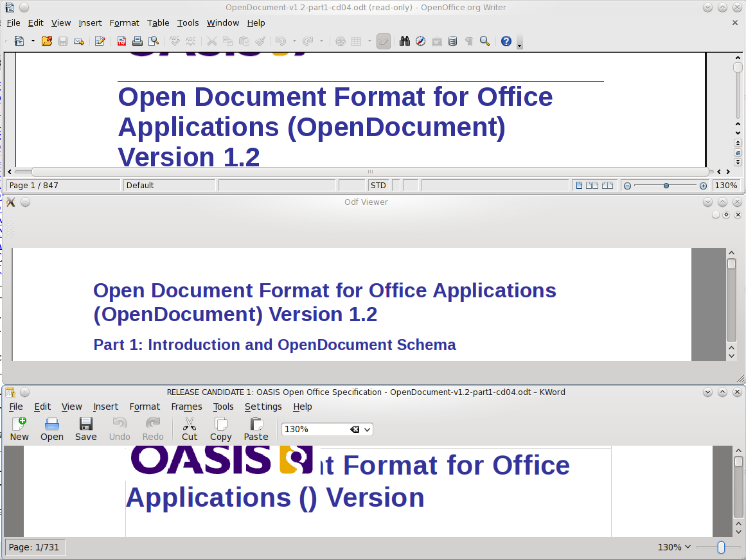
Task: Clear the KWord zoom field with its clear icon
Action: click(x=355, y=429)
